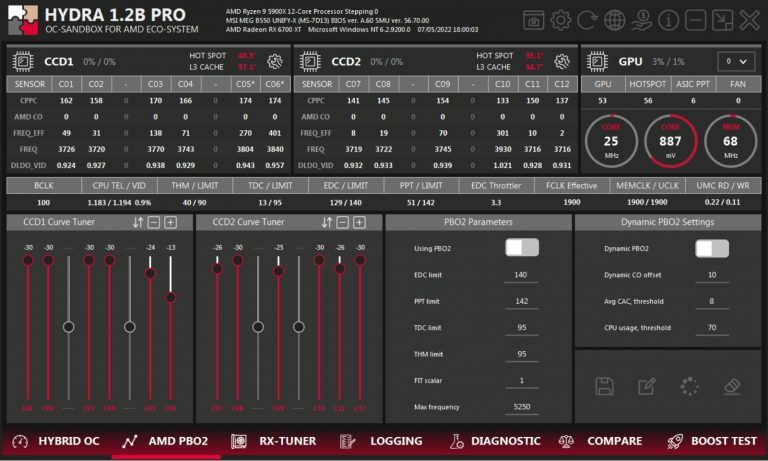The width and height of the screenshot is (768, 461).
Task: Switch to LOGGING tab
Action: (381, 441)
